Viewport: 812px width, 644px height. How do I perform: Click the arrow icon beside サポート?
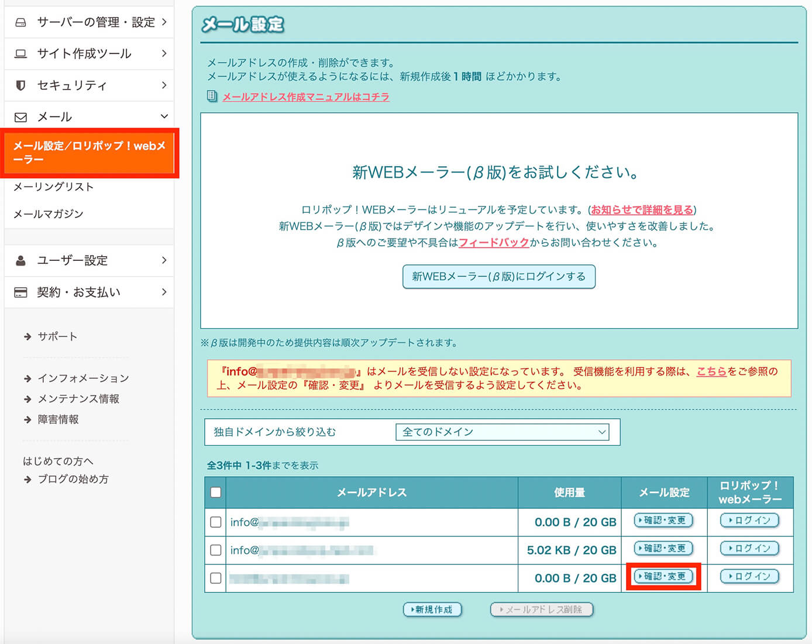click(x=27, y=336)
